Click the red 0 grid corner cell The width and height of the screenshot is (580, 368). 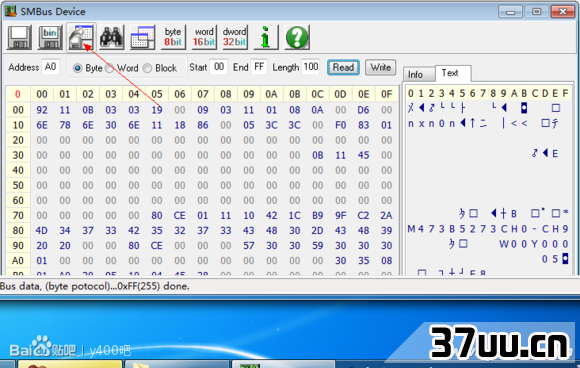point(18,94)
